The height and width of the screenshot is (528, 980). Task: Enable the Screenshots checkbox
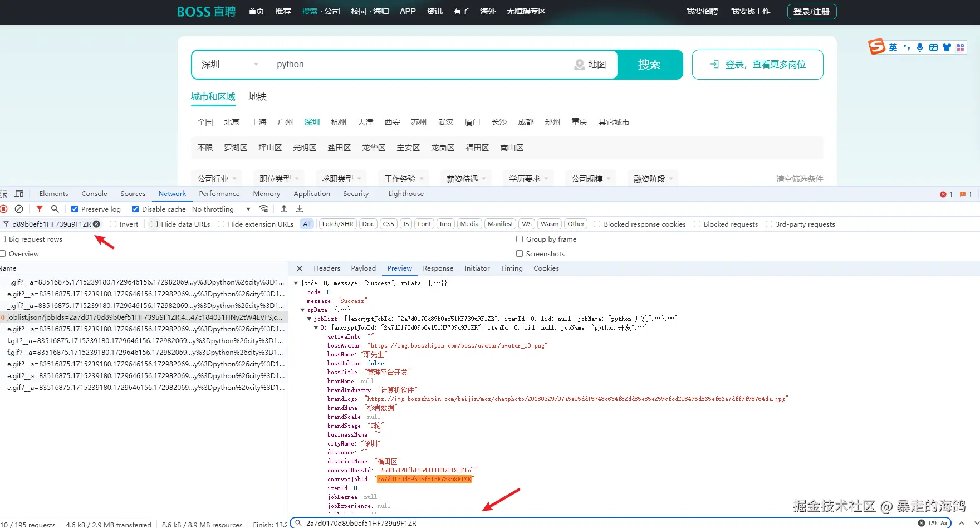520,253
